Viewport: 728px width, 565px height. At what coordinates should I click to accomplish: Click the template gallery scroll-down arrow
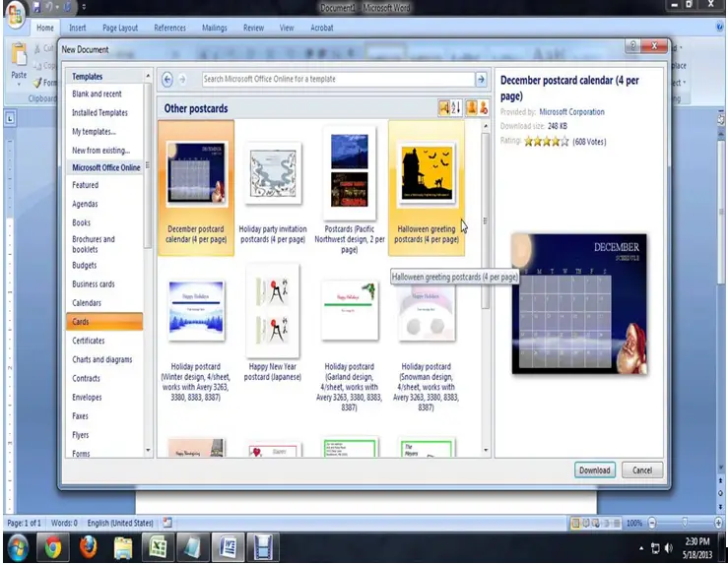coord(486,450)
